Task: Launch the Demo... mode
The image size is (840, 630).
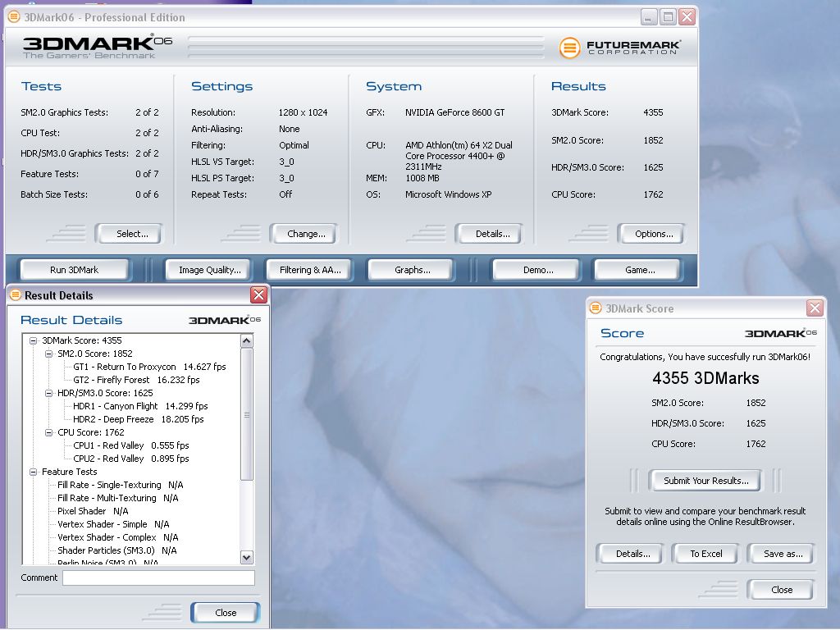Action: (536, 270)
